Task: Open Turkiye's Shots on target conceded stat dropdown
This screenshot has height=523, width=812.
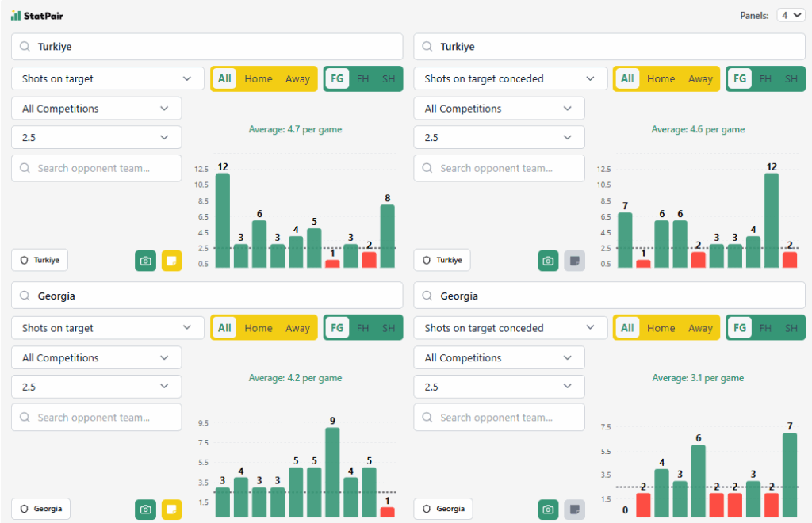Action: click(510, 78)
